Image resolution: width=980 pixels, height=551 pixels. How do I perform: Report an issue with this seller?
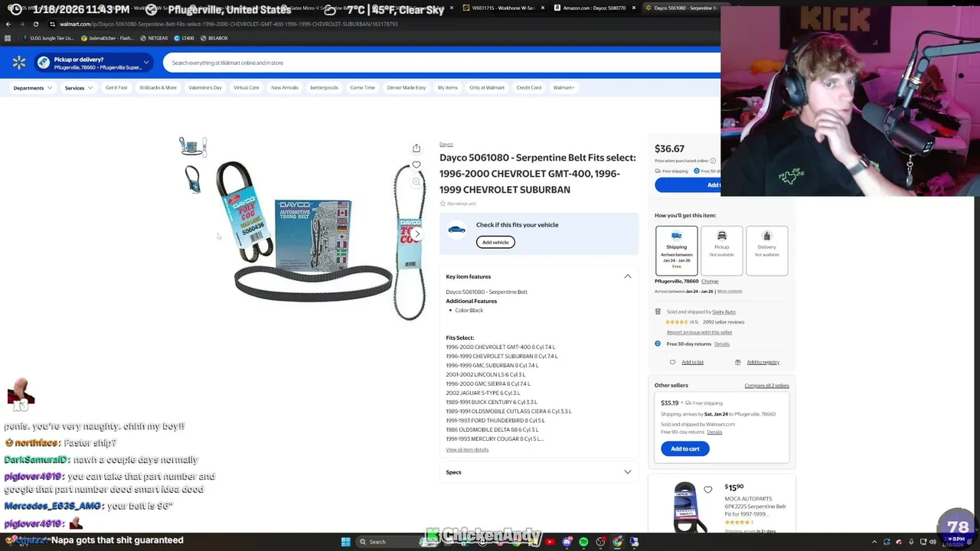[700, 332]
